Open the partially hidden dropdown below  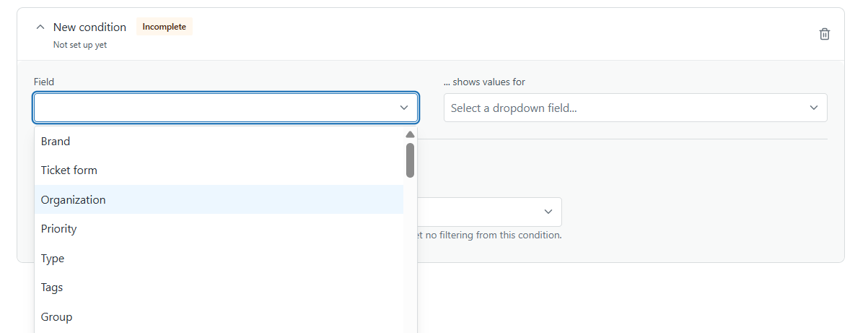(489, 212)
